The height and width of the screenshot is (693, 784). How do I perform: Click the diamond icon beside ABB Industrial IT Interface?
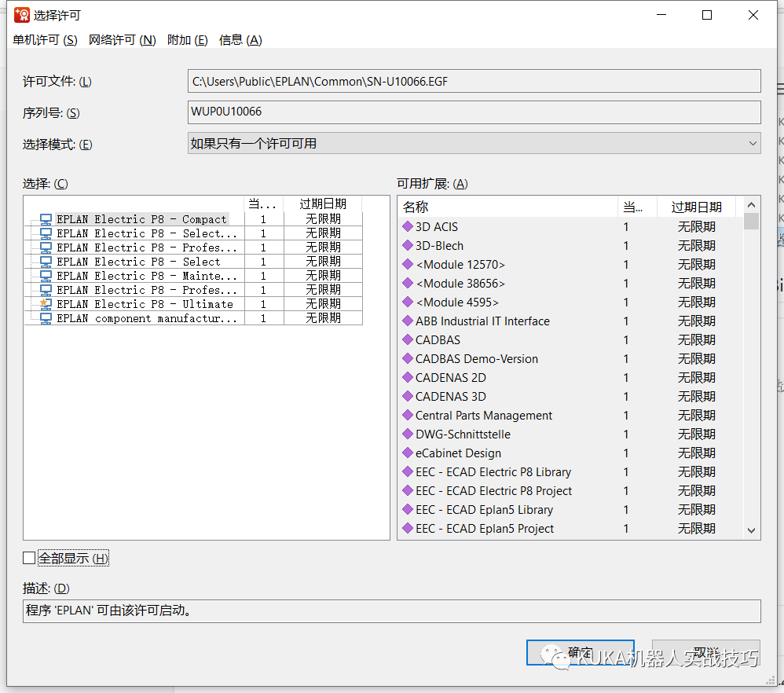pos(408,321)
